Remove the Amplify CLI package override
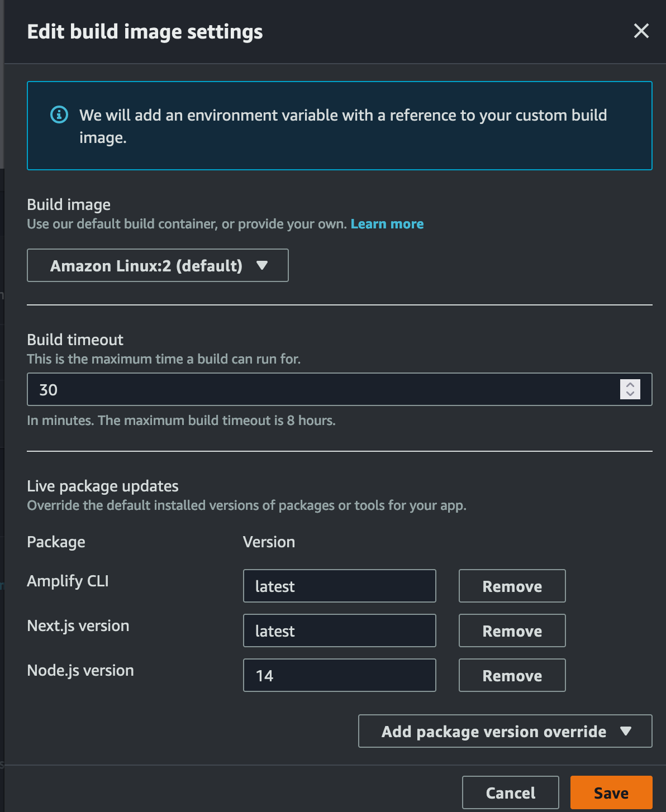 pos(511,586)
